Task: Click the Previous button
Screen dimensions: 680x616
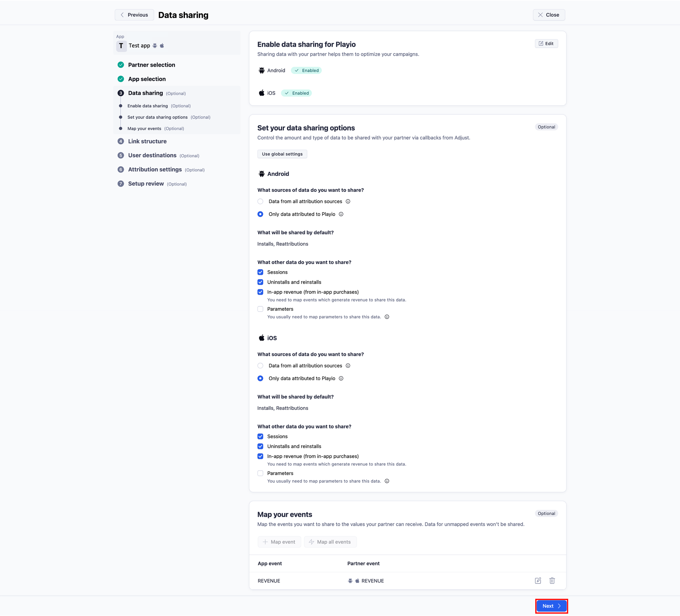Action: (134, 15)
